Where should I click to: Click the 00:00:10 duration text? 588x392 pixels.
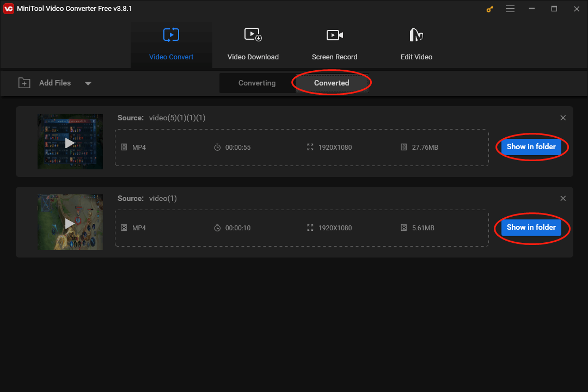(x=238, y=228)
